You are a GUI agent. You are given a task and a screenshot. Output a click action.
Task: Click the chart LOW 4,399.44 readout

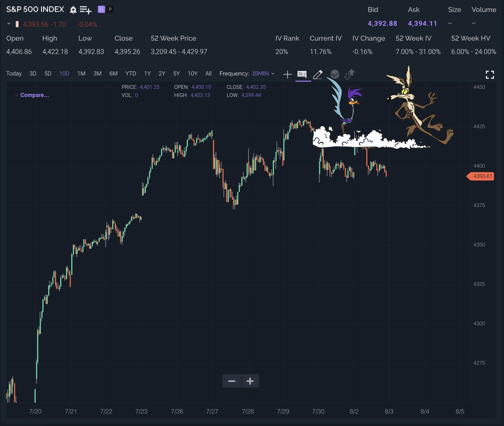click(244, 95)
